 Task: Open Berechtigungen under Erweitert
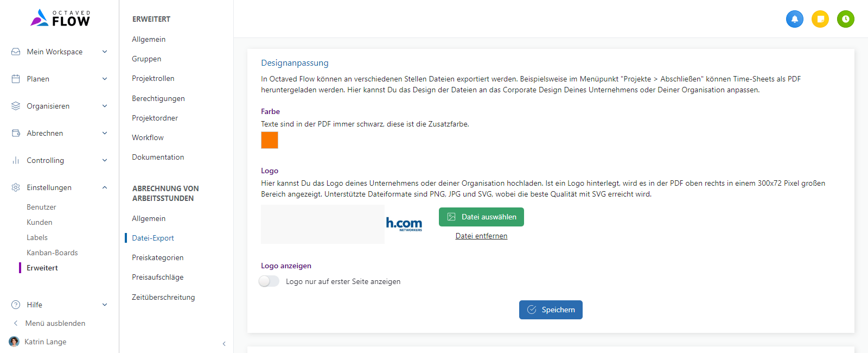point(158,98)
